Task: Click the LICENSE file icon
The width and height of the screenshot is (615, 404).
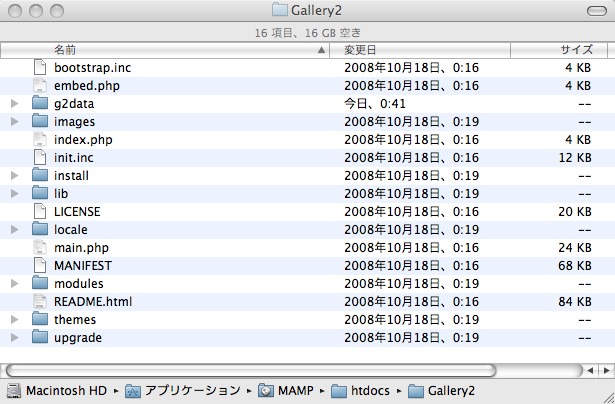Action: pos(40,211)
